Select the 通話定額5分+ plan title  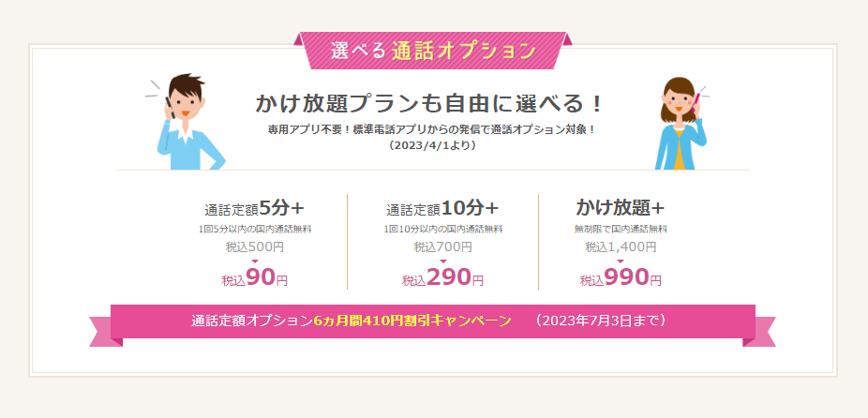[x=254, y=208]
